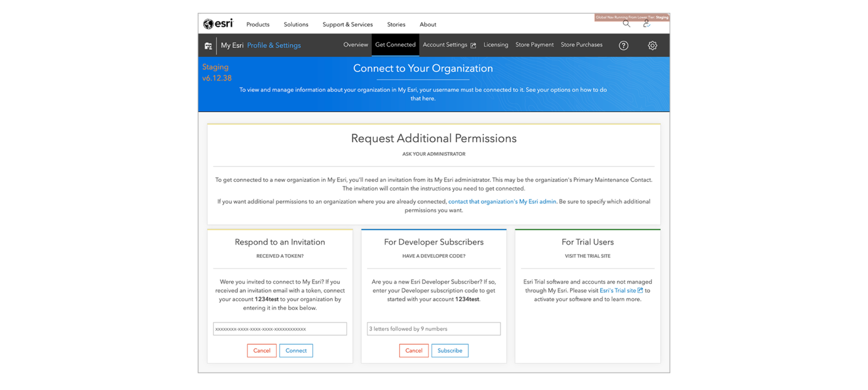Click the invitation token input field
Image resolution: width=868 pixels, height=390 pixels.
tap(280, 329)
